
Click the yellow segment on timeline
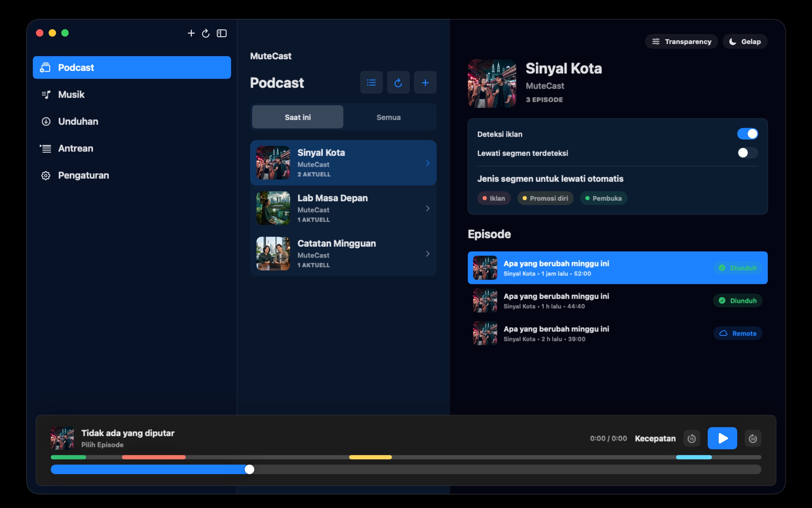click(x=370, y=457)
